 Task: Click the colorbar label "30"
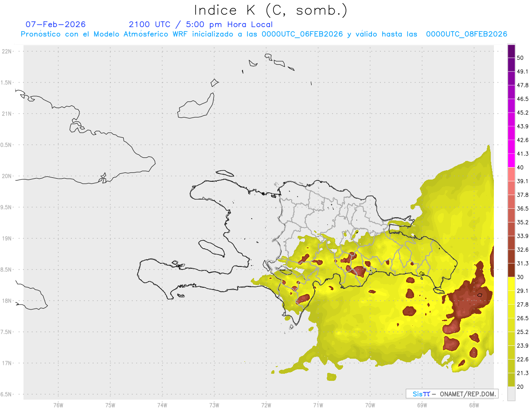tap(520, 277)
